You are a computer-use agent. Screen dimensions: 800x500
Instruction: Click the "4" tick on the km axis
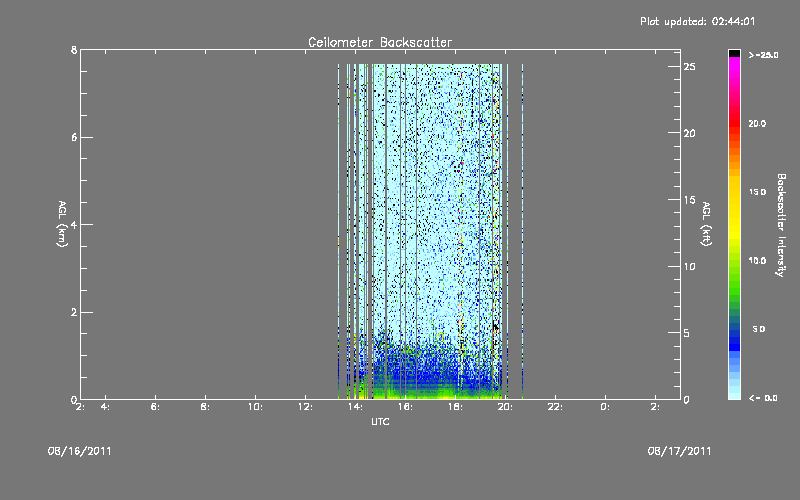point(74,224)
